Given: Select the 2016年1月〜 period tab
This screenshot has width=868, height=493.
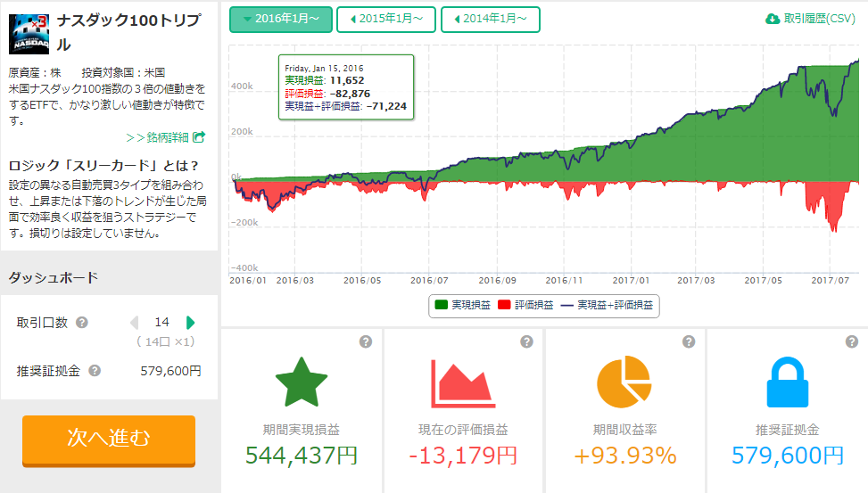Looking at the screenshot, I should pos(281,20).
